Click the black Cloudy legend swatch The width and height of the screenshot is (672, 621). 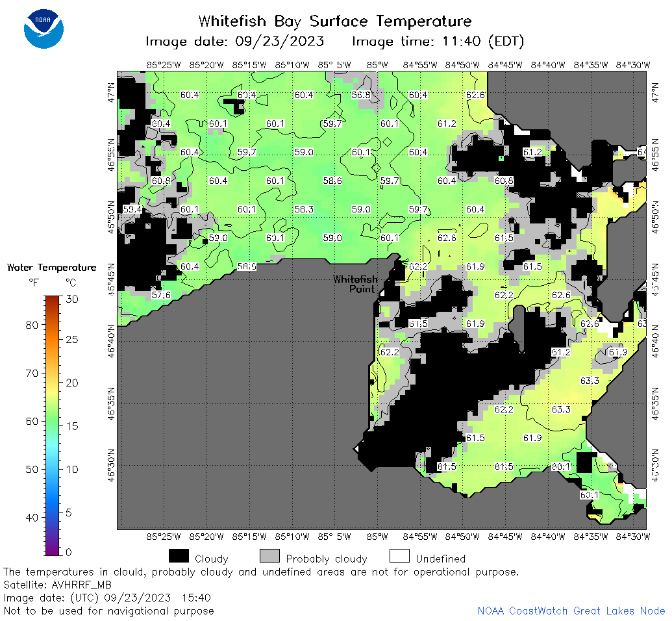click(179, 555)
